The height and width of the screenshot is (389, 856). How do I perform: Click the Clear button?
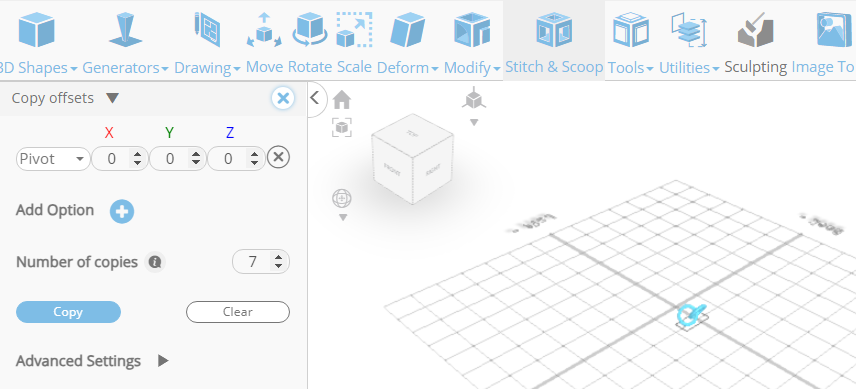pyautogui.click(x=237, y=312)
